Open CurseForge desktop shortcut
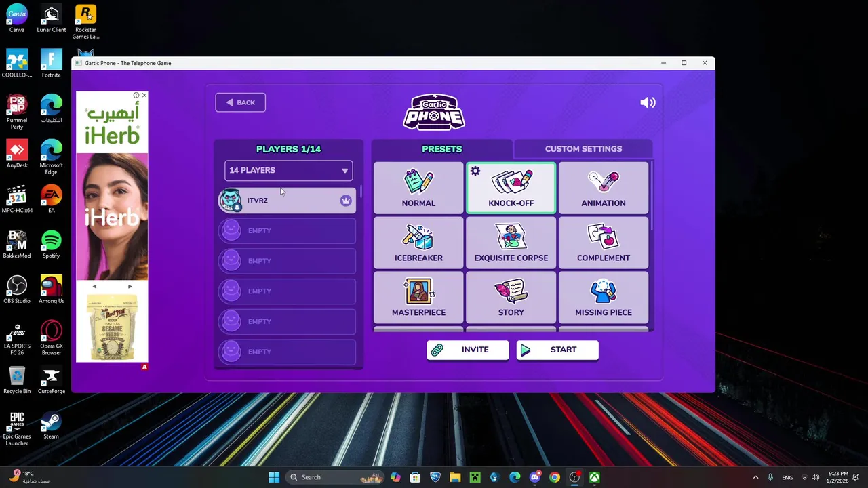This screenshot has width=868, height=488. coord(51,380)
